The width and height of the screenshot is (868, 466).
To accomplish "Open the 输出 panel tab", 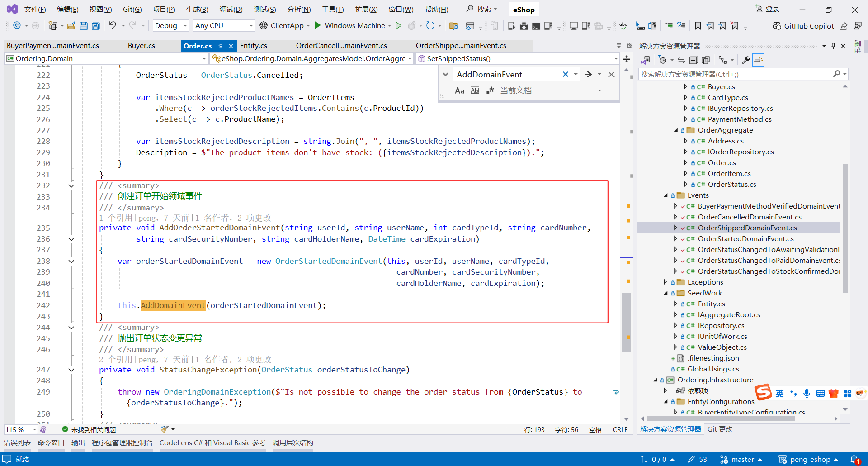I will [78, 443].
